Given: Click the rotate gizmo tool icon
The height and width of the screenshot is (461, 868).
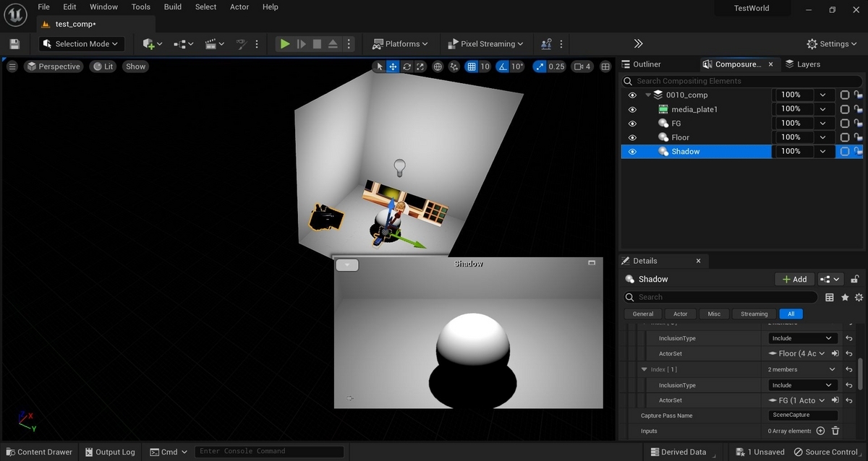Looking at the screenshot, I should pos(407,66).
